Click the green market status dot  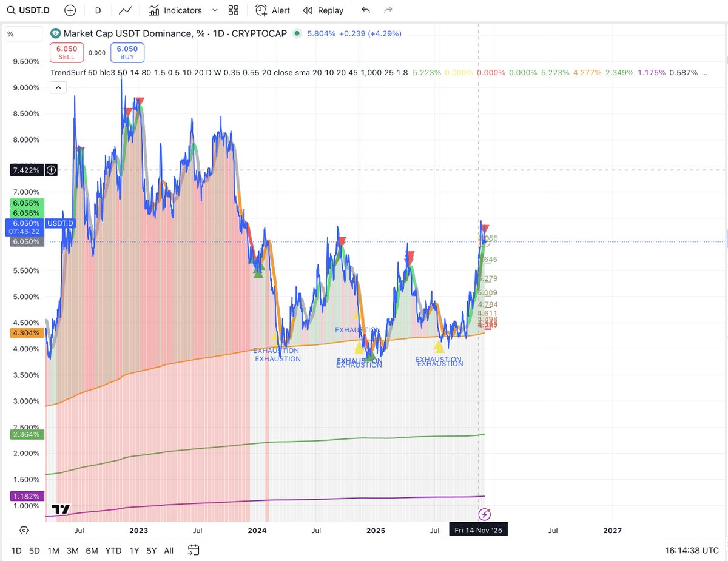[x=296, y=33]
